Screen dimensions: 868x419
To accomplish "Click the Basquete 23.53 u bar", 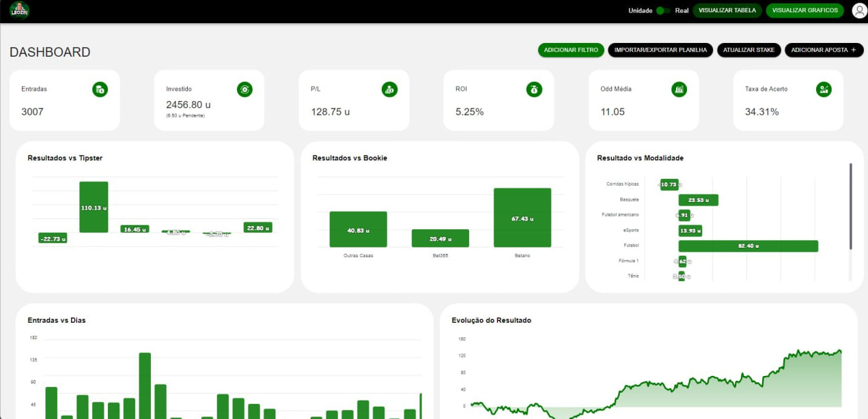I will pos(698,200).
